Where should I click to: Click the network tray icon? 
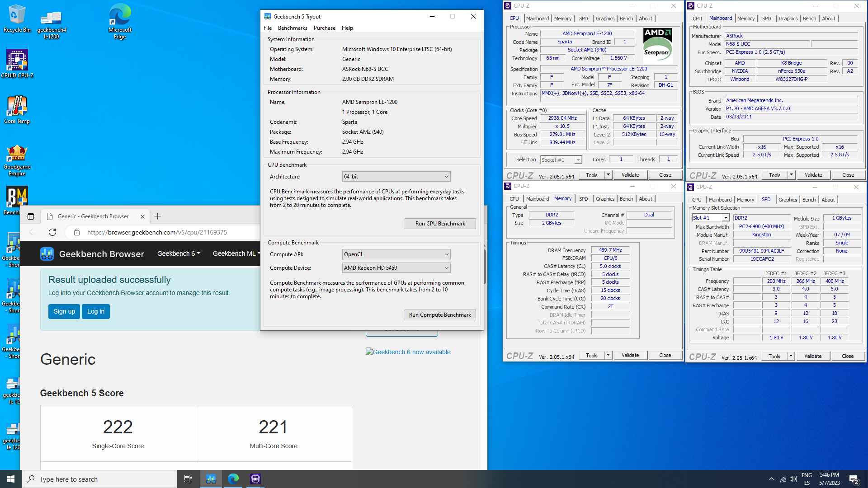click(783, 479)
